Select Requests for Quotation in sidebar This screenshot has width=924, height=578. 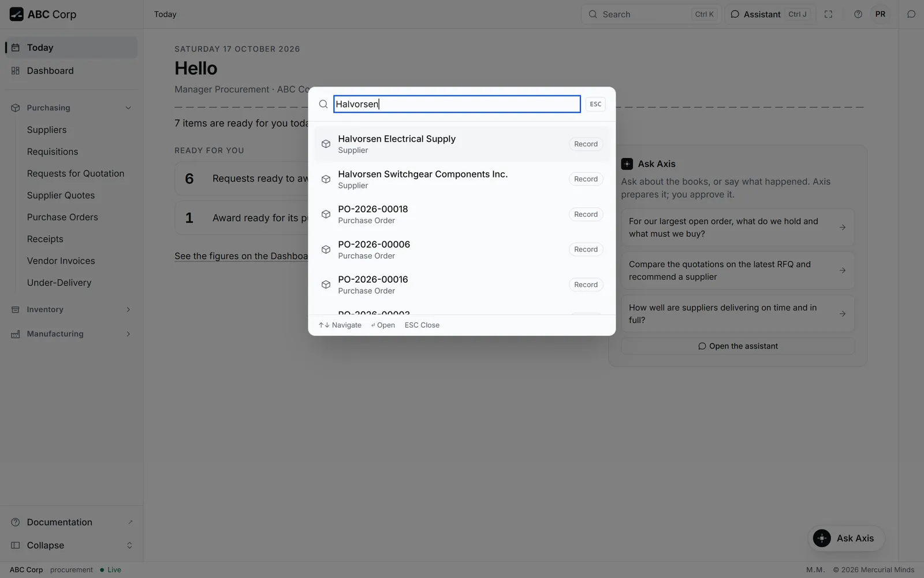(76, 173)
